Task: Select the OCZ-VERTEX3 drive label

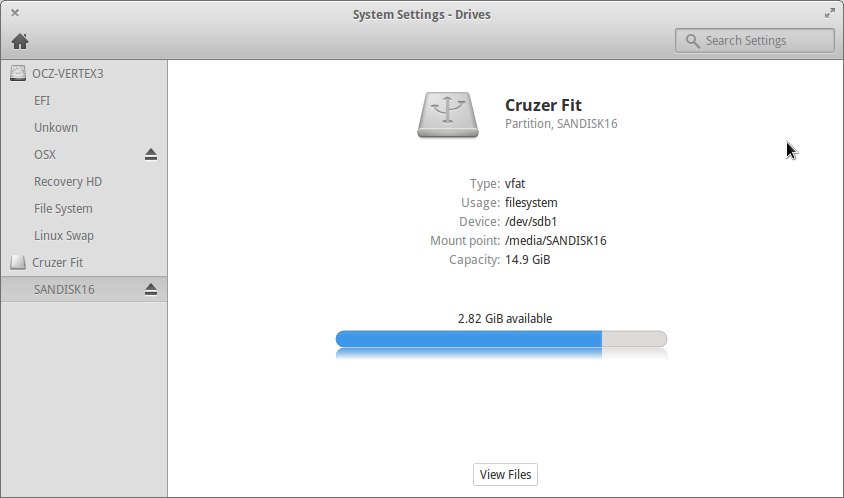Action: (68, 74)
